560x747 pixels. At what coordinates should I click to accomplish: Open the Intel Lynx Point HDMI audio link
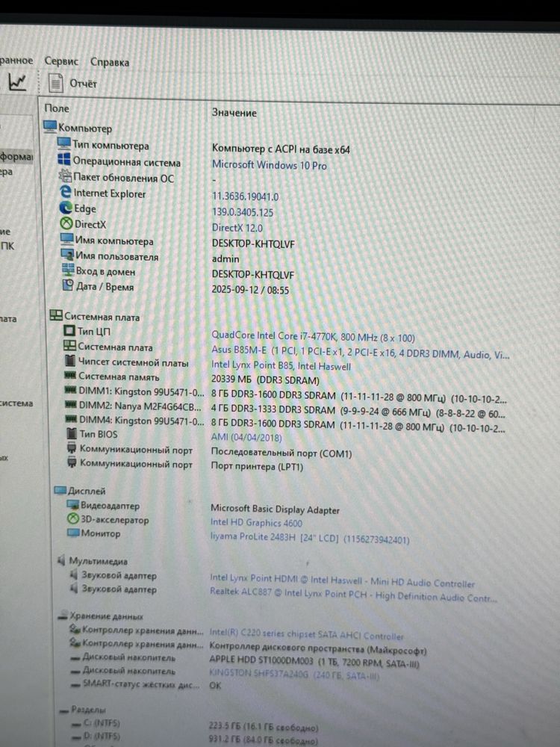tap(343, 580)
